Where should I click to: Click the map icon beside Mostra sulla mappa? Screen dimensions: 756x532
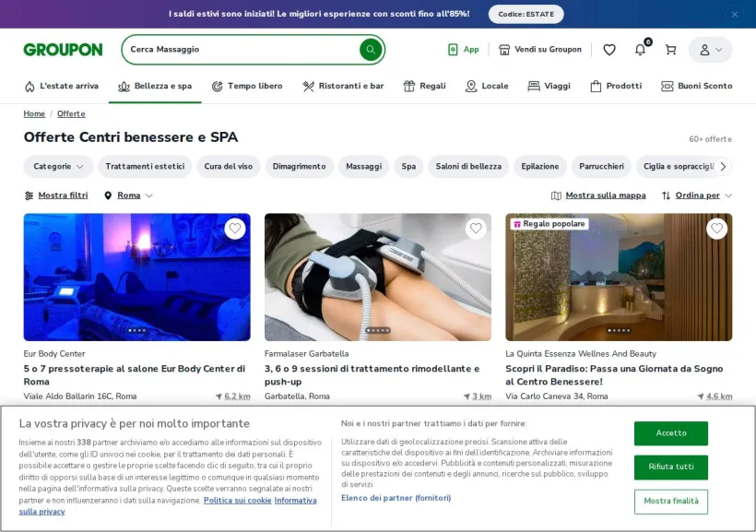(556, 195)
